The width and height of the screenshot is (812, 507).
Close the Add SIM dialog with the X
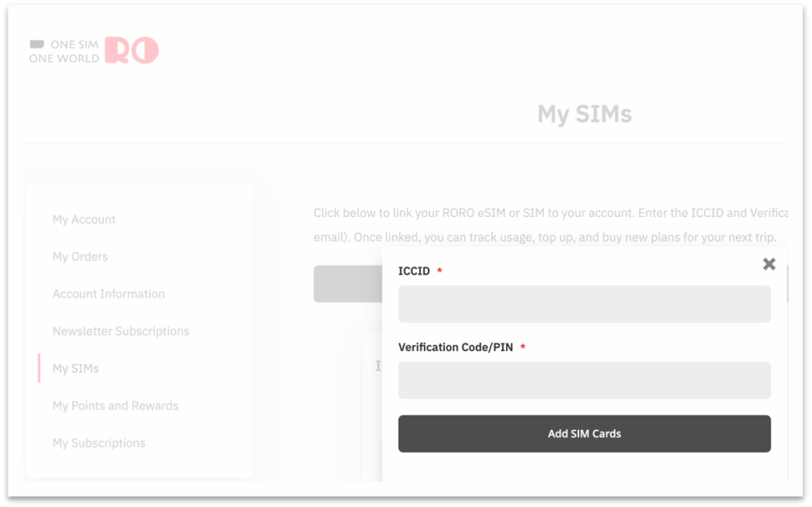769,264
